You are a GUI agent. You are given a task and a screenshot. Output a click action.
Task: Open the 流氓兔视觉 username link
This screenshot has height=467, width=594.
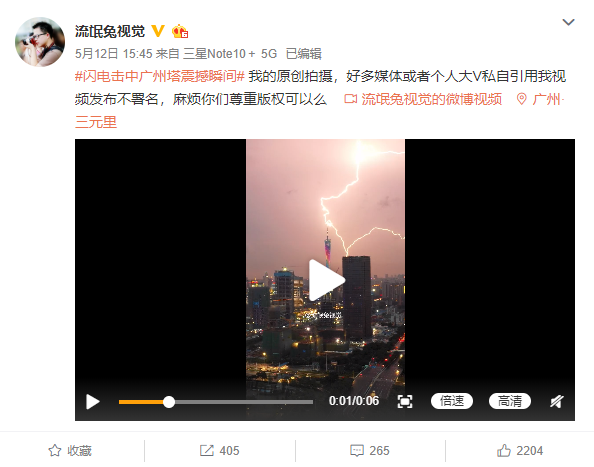coord(110,31)
